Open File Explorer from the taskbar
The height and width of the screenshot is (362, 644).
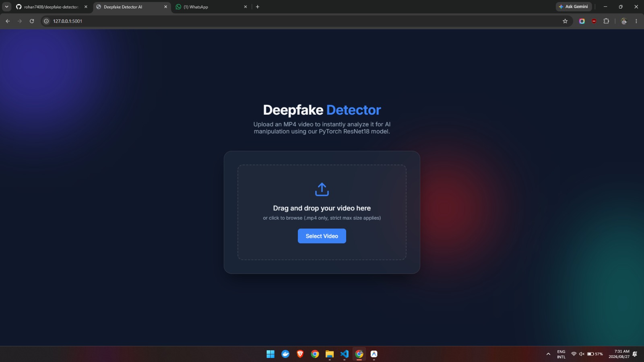tap(330, 354)
